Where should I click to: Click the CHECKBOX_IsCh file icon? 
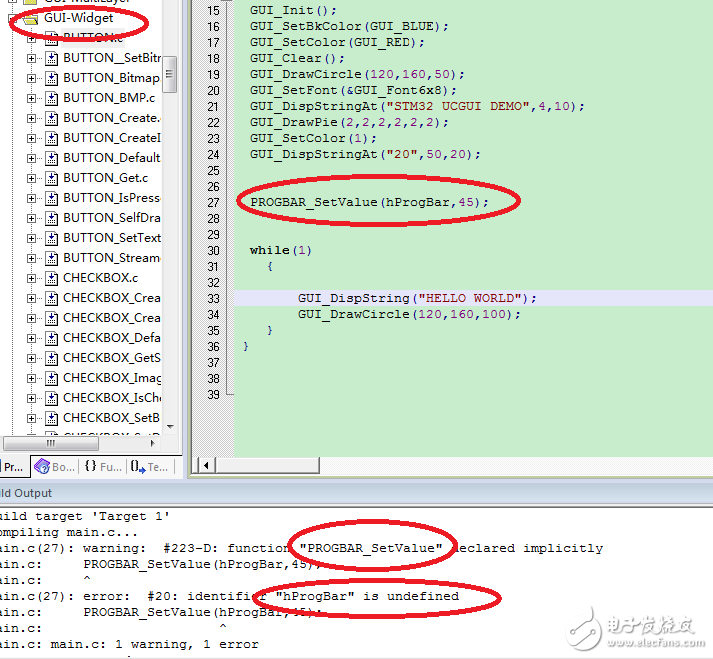pyautogui.click(x=51, y=398)
